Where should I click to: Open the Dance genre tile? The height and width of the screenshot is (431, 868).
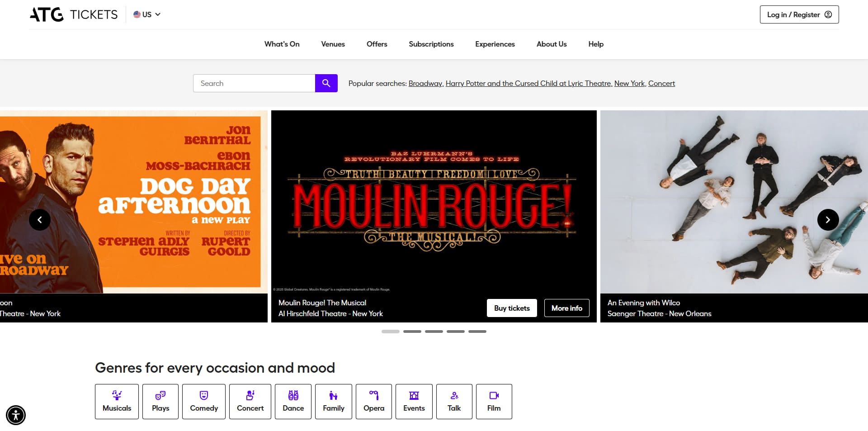[x=293, y=402]
